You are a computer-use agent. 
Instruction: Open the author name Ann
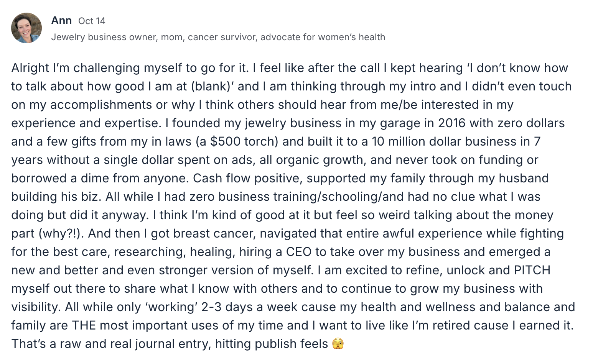click(61, 21)
